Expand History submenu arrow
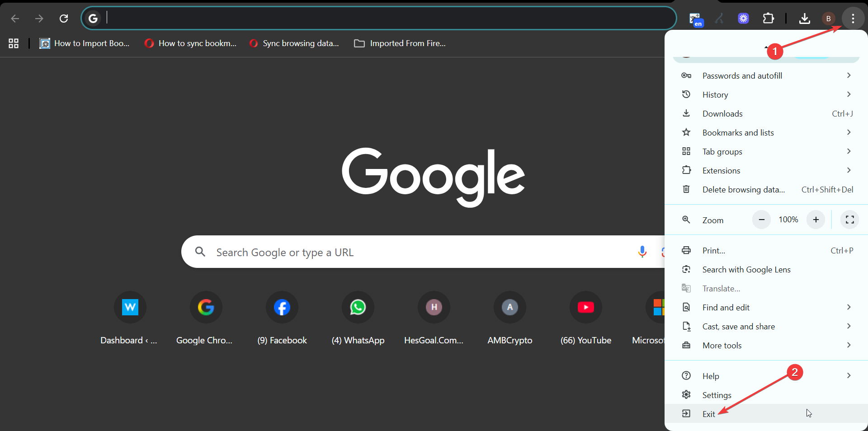The height and width of the screenshot is (431, 868). click(x=849, y=94)
